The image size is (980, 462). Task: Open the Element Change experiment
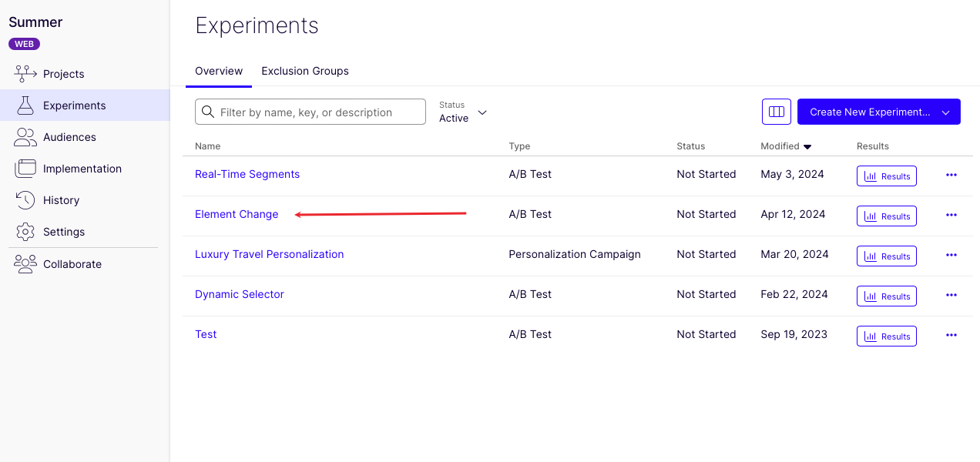(x=237, y=214)
